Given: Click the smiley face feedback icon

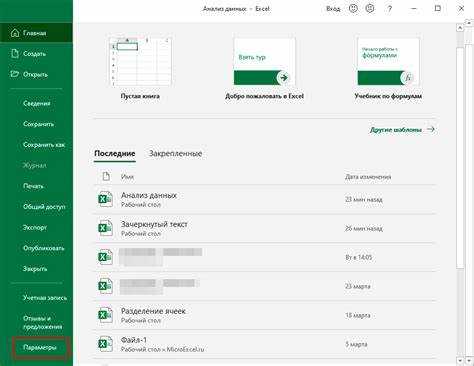Looking at the screenshot, I should [353, 8].
